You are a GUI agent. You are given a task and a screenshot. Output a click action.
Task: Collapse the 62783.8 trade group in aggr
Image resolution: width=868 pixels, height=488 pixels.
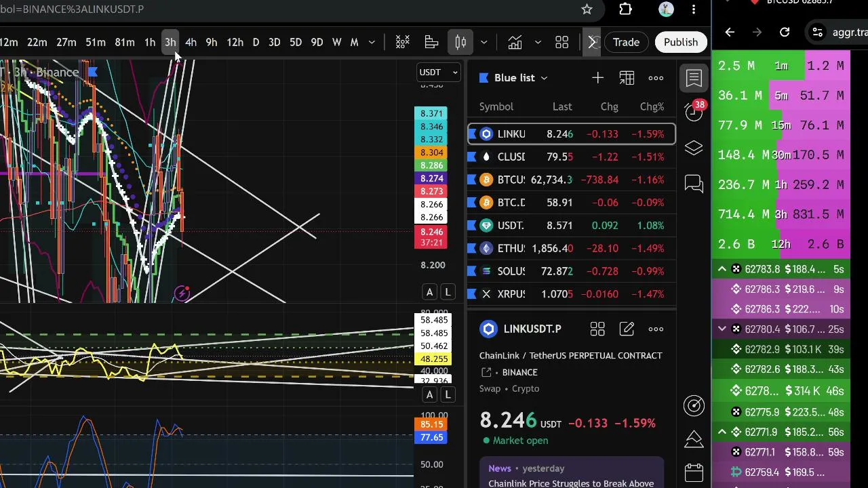[x=722, y=270]
